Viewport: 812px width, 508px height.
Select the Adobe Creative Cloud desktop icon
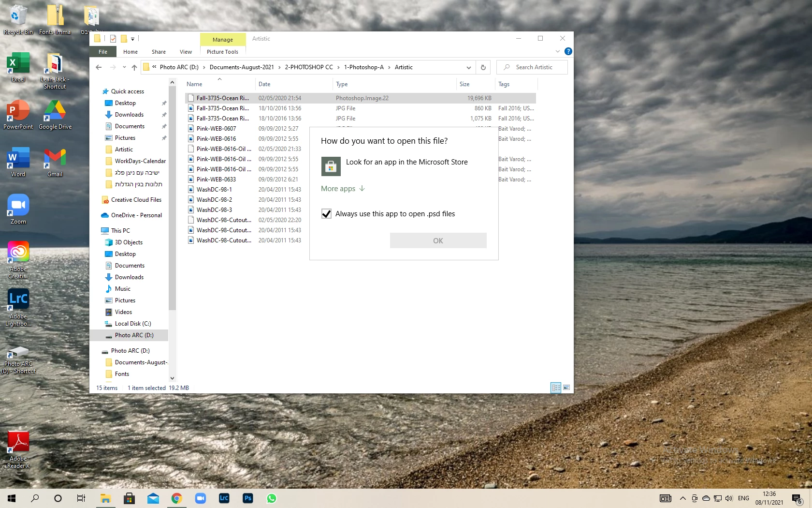coord(18,260)
